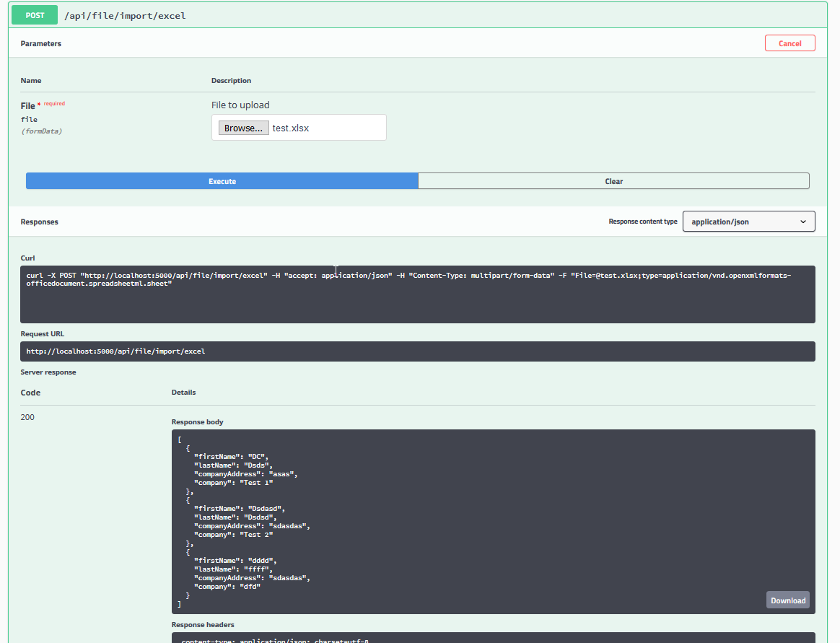Click the Details column header

(x=183, y=393)
